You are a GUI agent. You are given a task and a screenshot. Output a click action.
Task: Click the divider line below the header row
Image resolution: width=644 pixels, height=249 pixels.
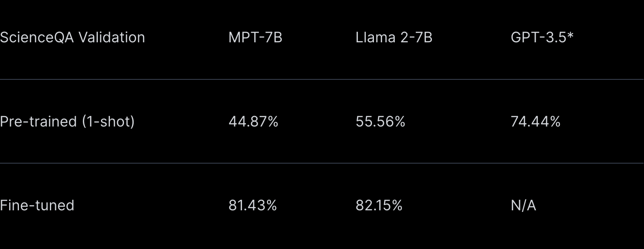coord(322,79)
